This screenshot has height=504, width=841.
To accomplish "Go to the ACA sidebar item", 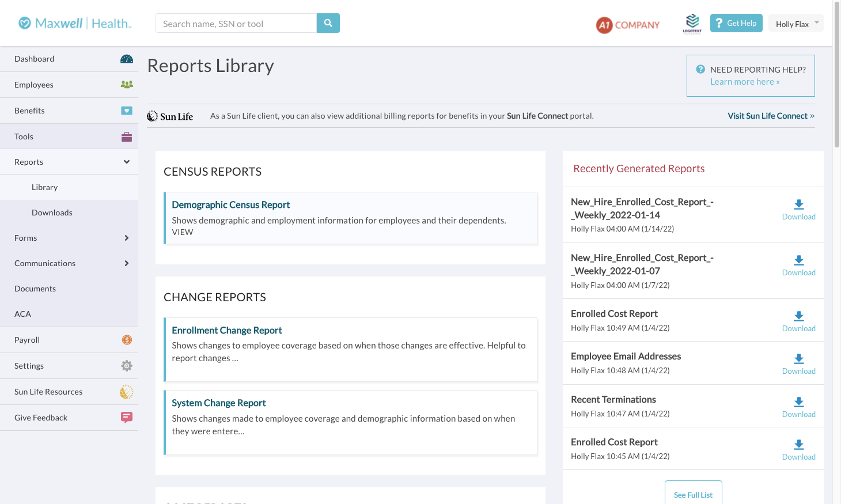I will (23, 314).
